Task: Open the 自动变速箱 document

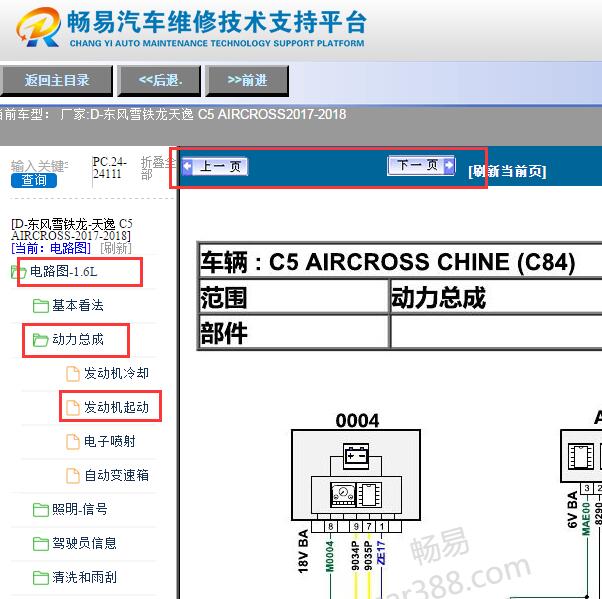Action: pyautogui.click(x=116, y=475)
